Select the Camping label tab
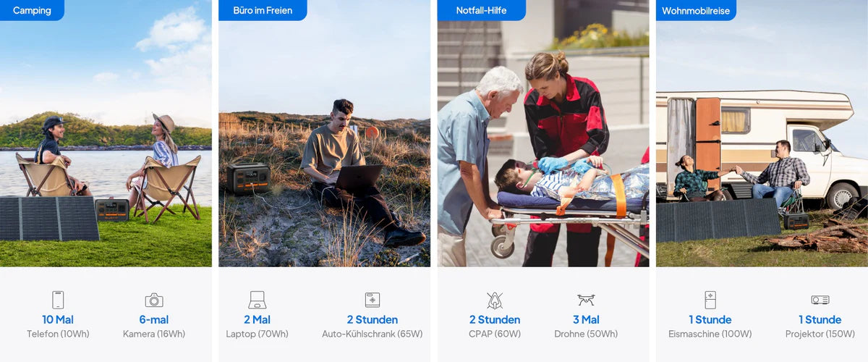 (x=32, y=10)
